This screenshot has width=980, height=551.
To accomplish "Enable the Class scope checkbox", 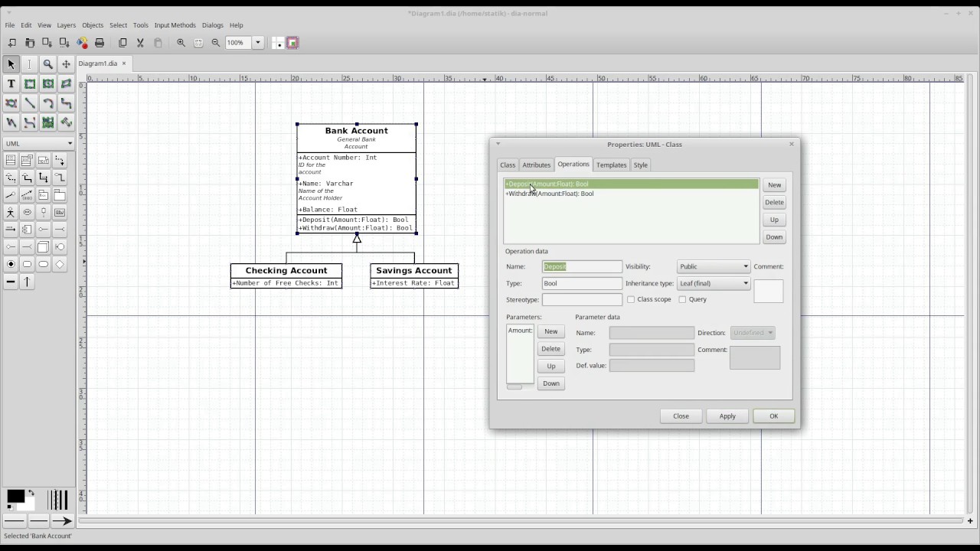I will coord(631,299).
